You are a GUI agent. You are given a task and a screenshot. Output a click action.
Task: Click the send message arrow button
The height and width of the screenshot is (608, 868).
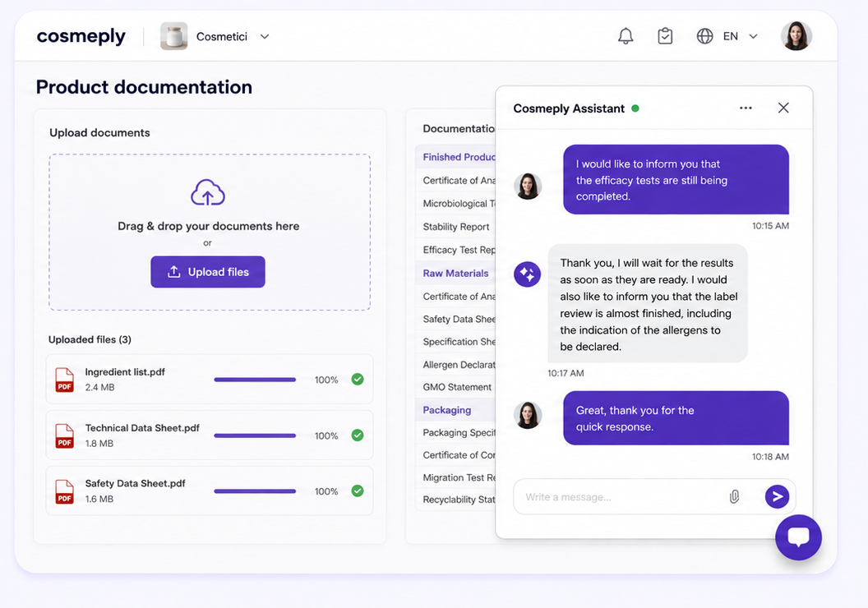tap(778, 497)
